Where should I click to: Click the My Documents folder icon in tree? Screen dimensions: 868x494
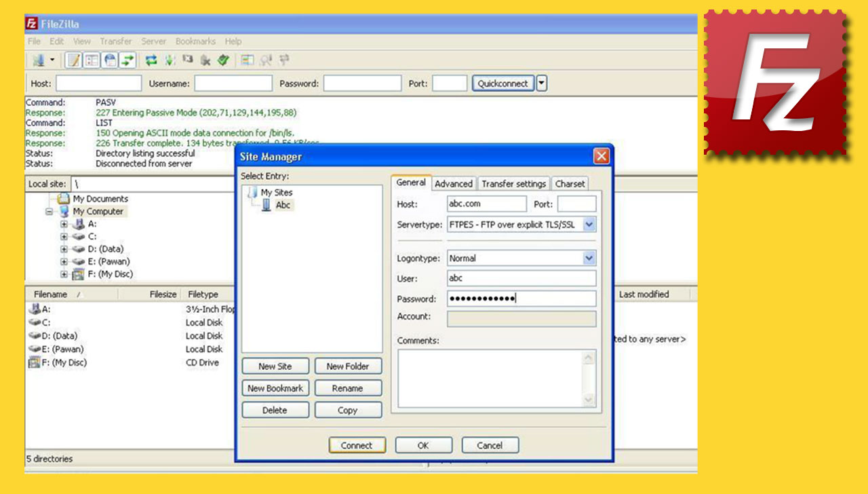click(64, 199)
